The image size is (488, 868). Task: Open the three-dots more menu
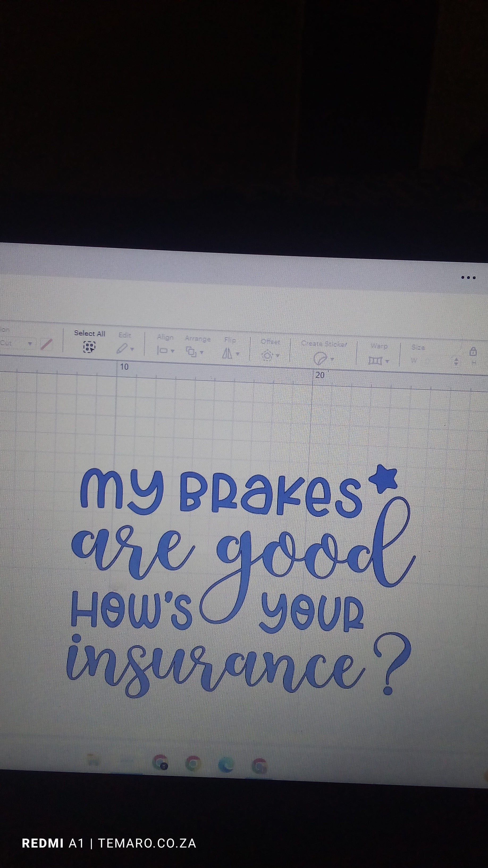[469, 278]
